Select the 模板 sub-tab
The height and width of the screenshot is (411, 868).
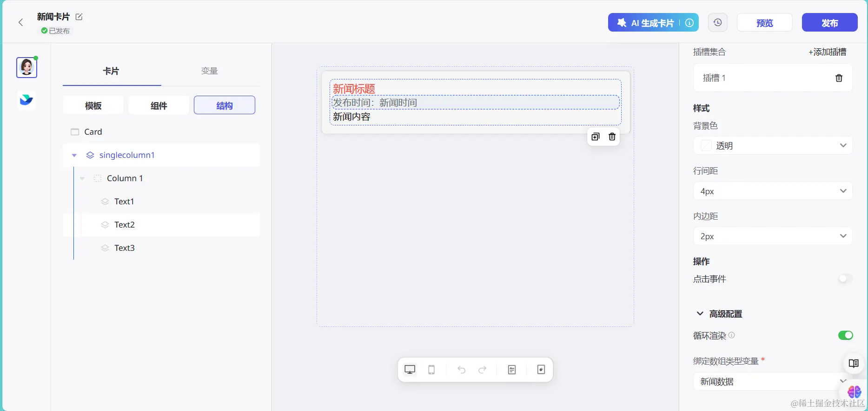point(93,105)
